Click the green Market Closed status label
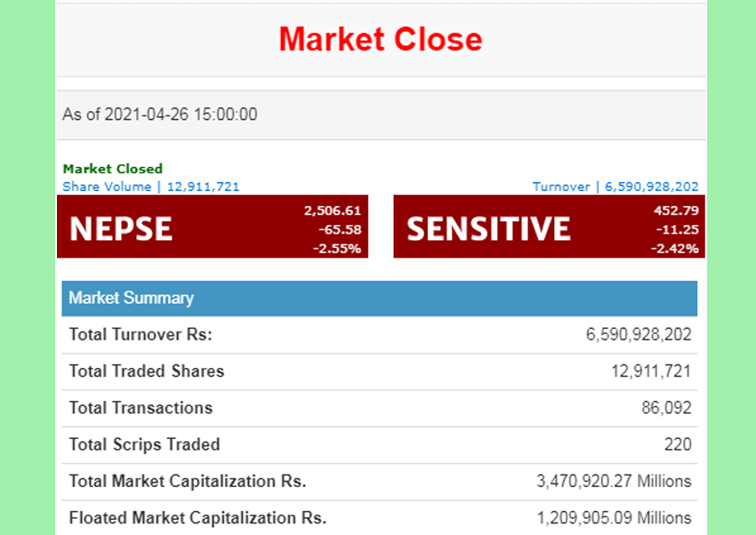Viewport: 756px width, 535px height. coord(113,169)
